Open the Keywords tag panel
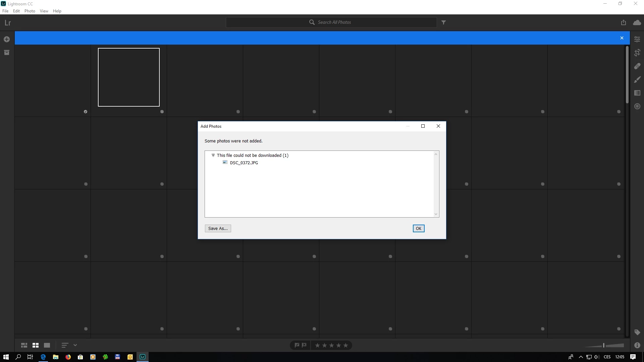 click(637, 332)
